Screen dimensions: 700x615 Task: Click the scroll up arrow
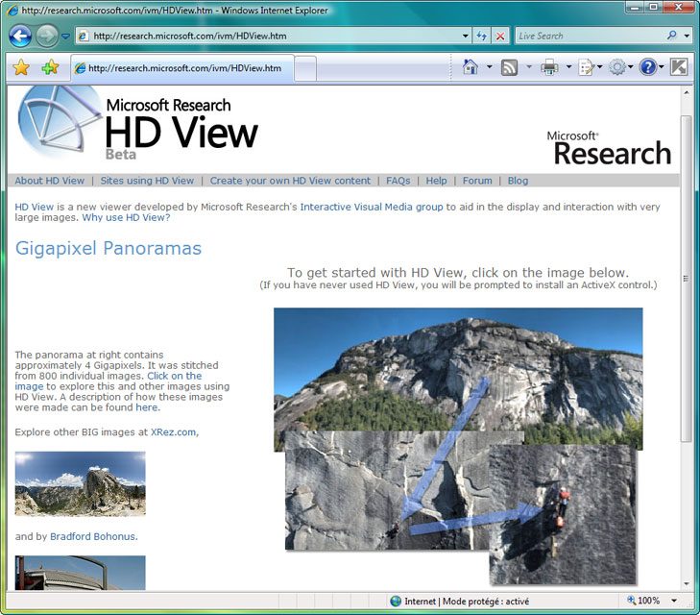click(686, 92)
